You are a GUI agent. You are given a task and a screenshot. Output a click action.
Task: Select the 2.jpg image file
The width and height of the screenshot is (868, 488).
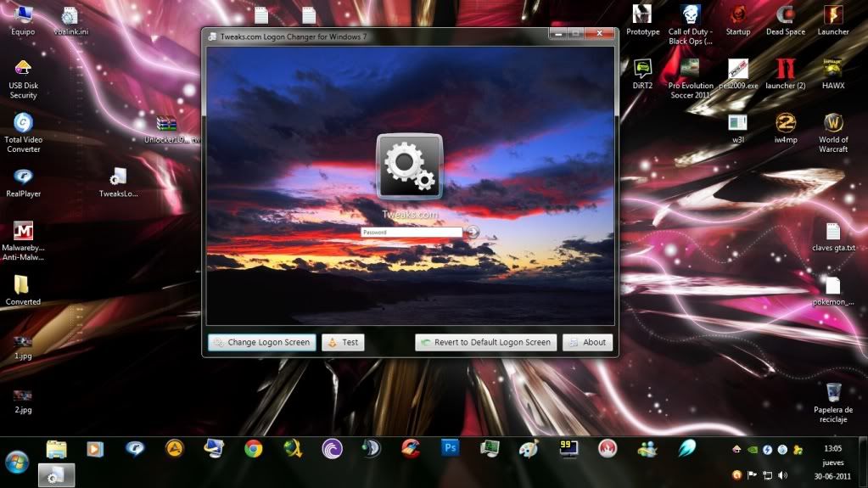pyautogui.click(x=23, y=401)
